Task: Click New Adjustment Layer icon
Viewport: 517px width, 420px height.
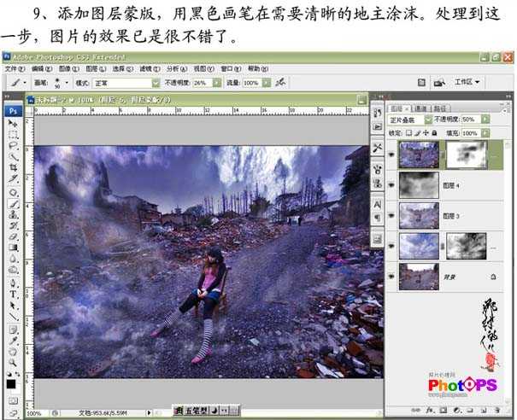Action: point(456,410)
